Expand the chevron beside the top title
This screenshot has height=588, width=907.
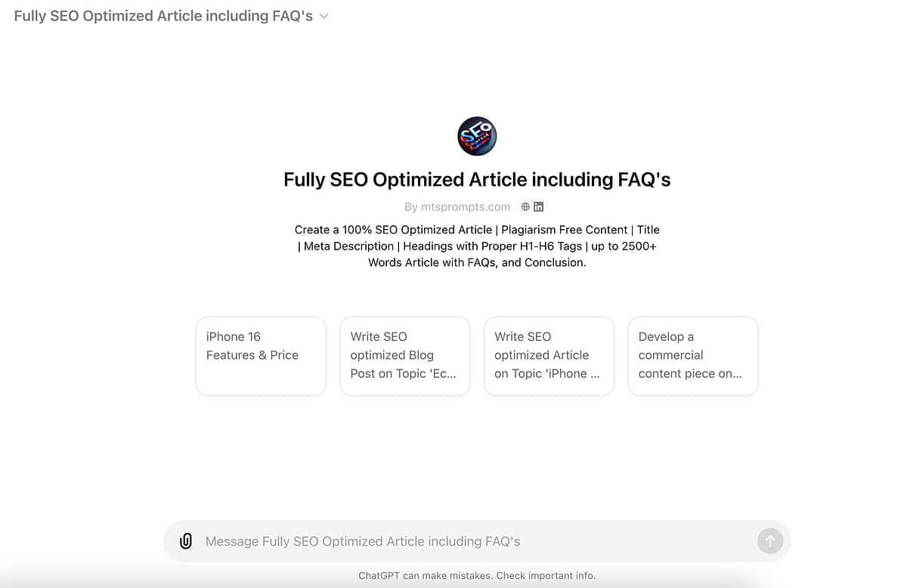pos(324,16)
